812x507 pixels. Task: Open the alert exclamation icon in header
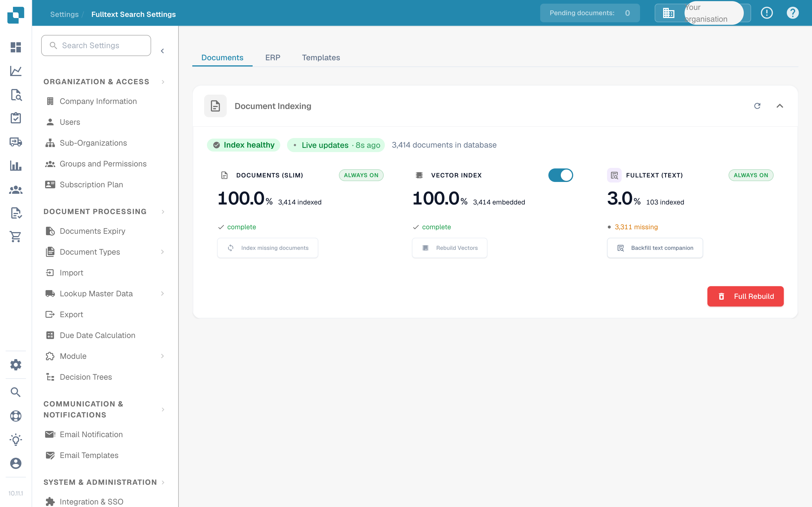click(767, 13)
